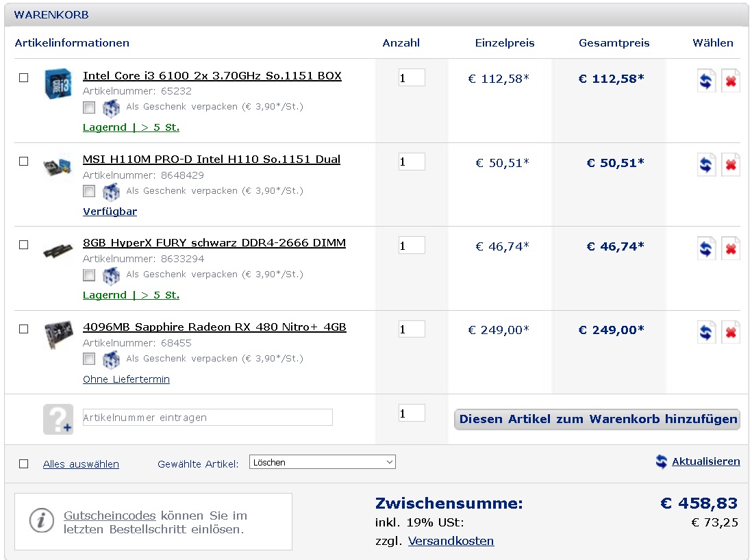Update HyperX FURY row with blue arrows icon
Screen dimensions: 752x560
click(x=706, y=249)
